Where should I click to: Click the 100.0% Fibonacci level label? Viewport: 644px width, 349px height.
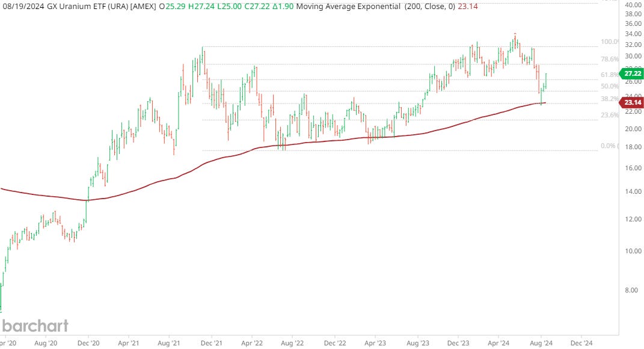[610, 42]
